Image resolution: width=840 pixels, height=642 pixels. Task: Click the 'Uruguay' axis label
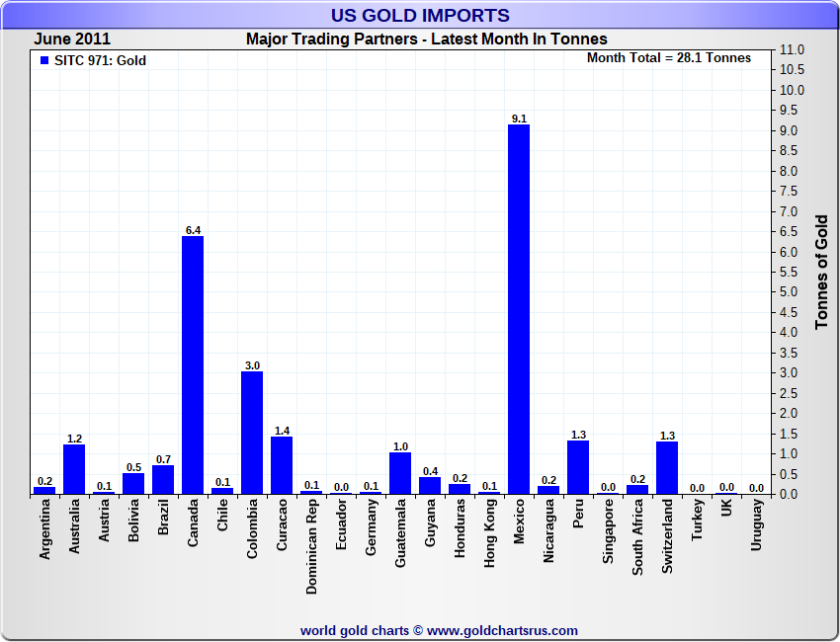(x=756, y=524)
